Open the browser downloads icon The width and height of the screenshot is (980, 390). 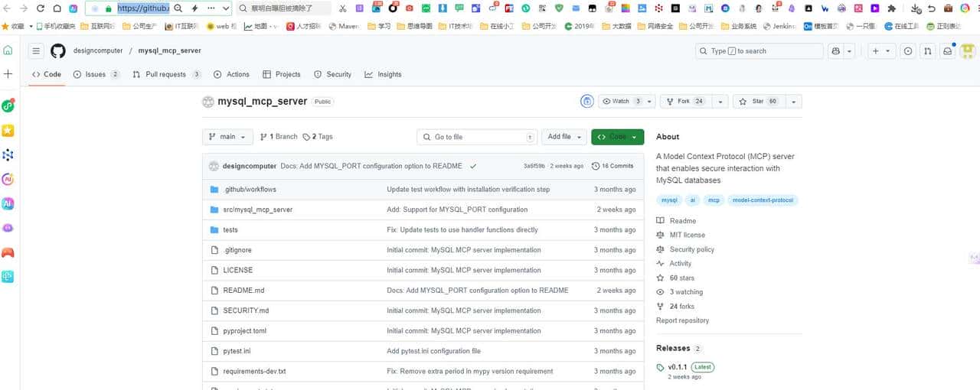tap(916, 8)
